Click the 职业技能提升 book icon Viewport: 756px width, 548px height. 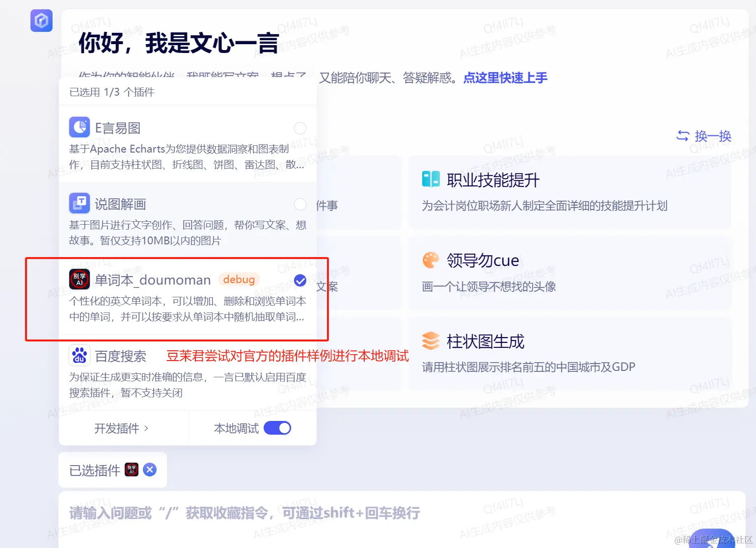pyautogui.click(x=431, y=180)
